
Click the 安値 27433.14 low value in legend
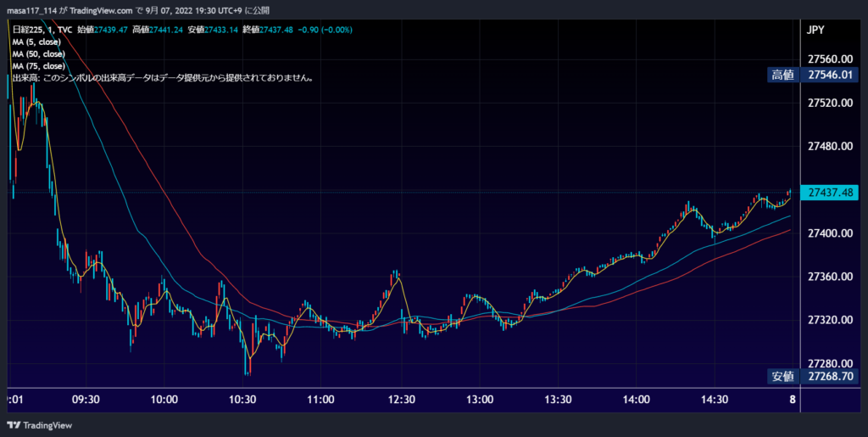[213, 30]
